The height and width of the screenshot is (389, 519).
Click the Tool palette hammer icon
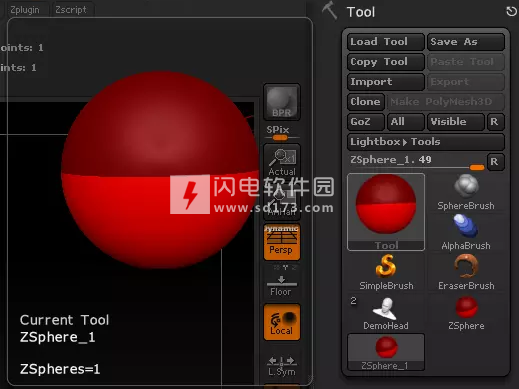329,11
